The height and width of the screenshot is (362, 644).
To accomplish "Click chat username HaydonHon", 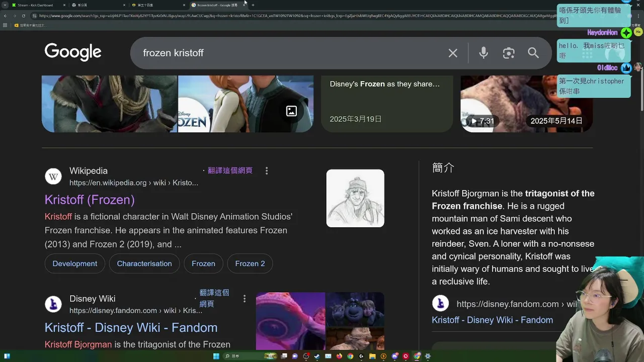I will click(x=602, y=33).
